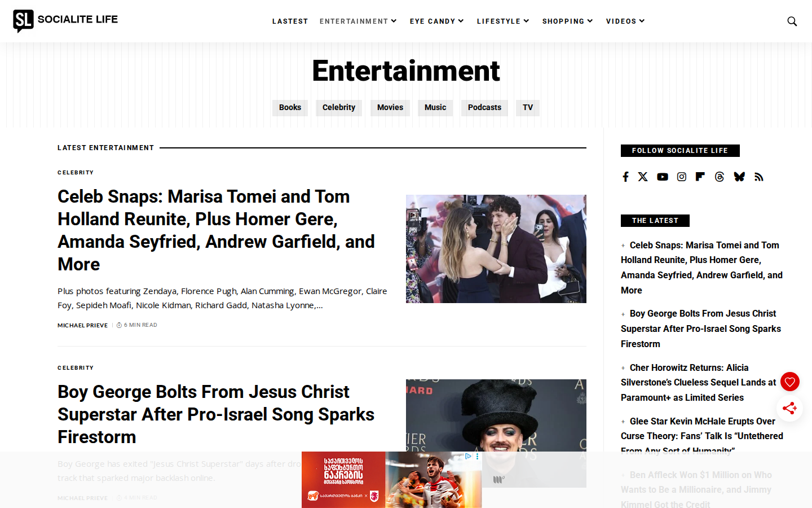Open sidebar link Cher Horowitz Returns

tap(699, 383)
